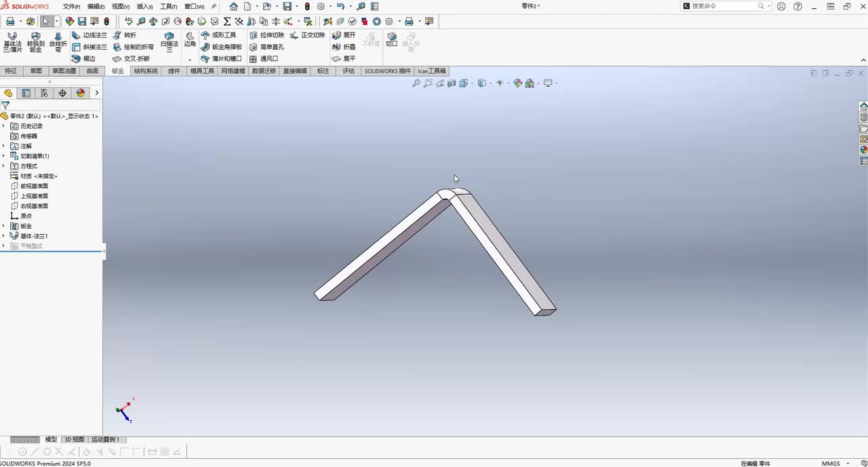
Task: Click the MMGS units status bar entry
Action: coord(831,464)
